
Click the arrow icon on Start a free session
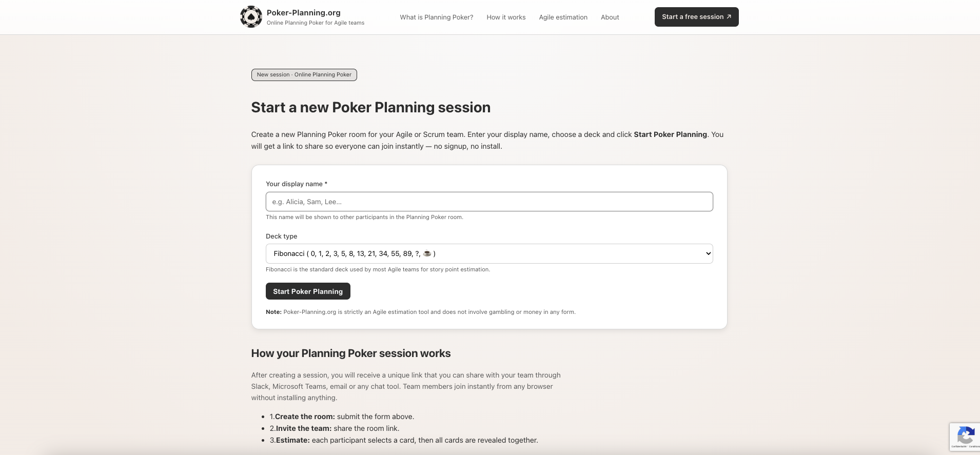click(729, 16)
